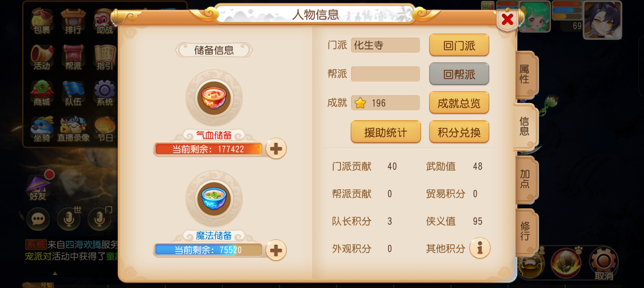Open the 其他积分 info icon
644x288 pixels.
(x=480, y=248)
